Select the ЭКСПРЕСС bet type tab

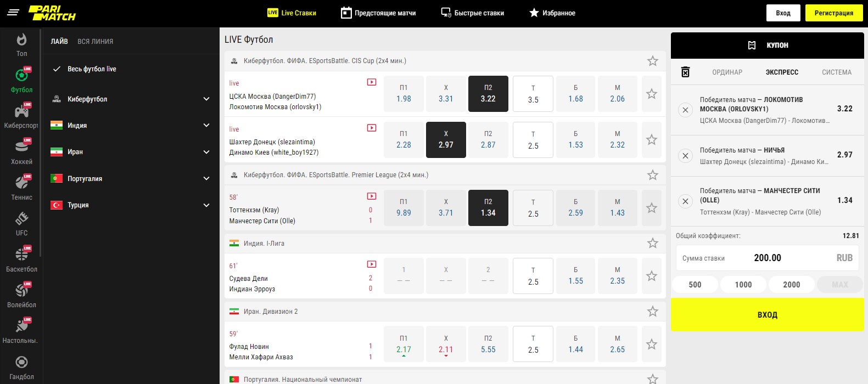[782, 72]
